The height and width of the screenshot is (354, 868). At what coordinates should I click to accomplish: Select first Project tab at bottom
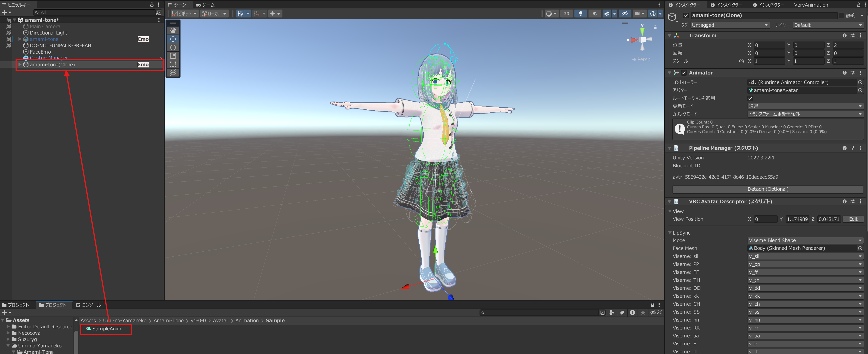click(x=15, y=305)
